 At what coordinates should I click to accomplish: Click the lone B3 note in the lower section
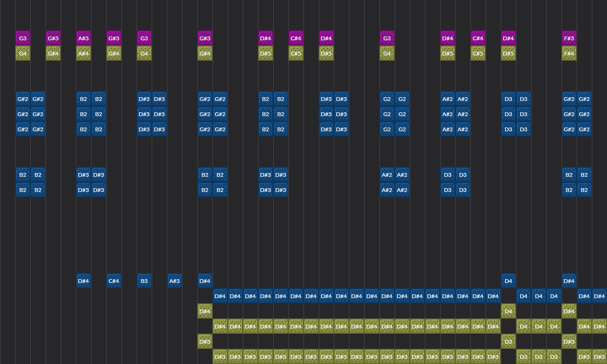tap(144, 281)
